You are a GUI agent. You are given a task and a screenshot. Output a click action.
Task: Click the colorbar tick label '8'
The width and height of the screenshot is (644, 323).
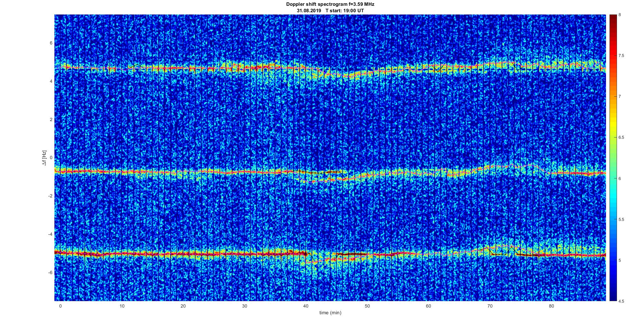[620, 15]
